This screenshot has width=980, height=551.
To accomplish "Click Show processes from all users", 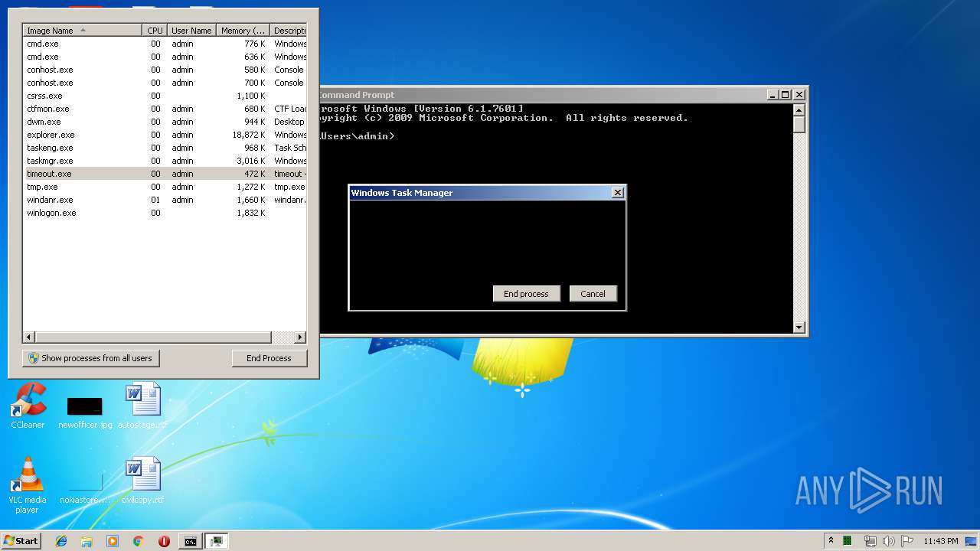I will point(90,358).
